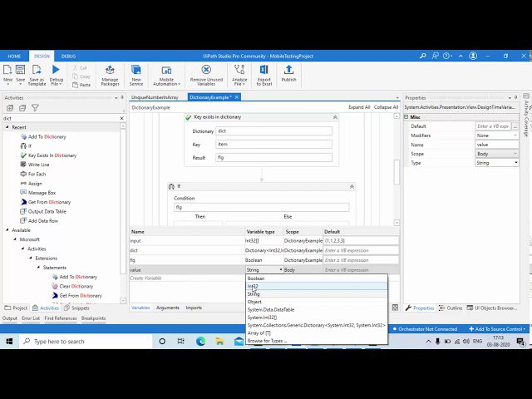
Task: Switch to the DEBUG ribbon tab
Action: coord(68,56)
